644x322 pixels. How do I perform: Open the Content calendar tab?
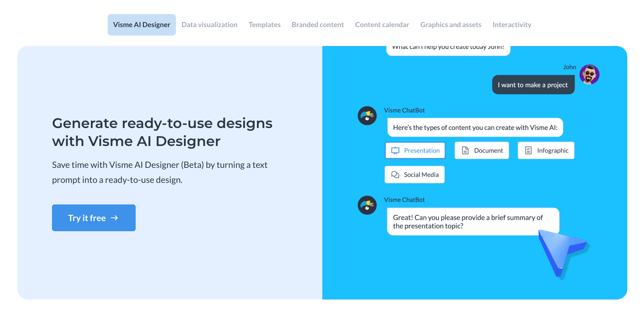pos(382,25)
